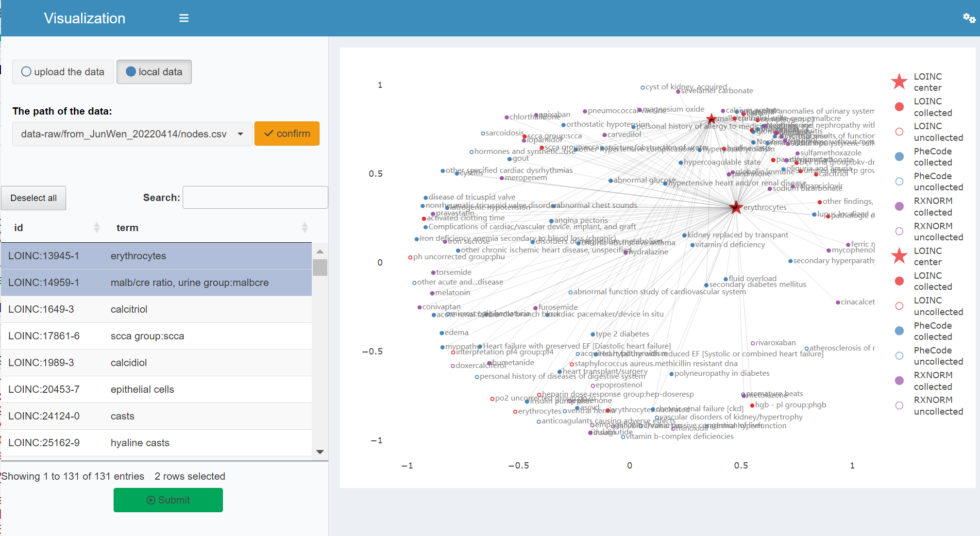Click into the Search input field
Screen dimensions: 980x536
(255, 198)
